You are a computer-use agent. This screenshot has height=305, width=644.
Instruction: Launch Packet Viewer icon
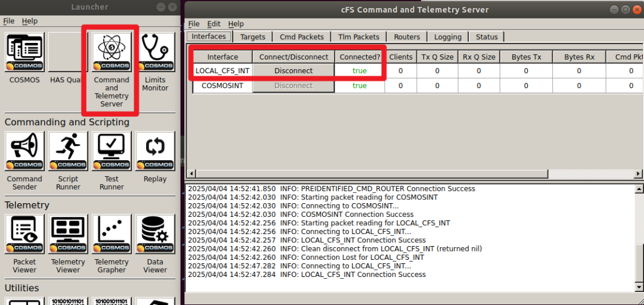[24, 234]
